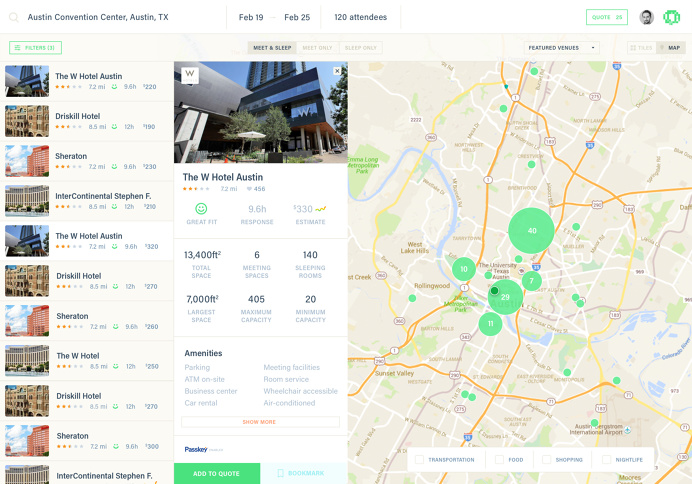
Task: Open the Sheraton $230 listing
Action: (87, 161)
